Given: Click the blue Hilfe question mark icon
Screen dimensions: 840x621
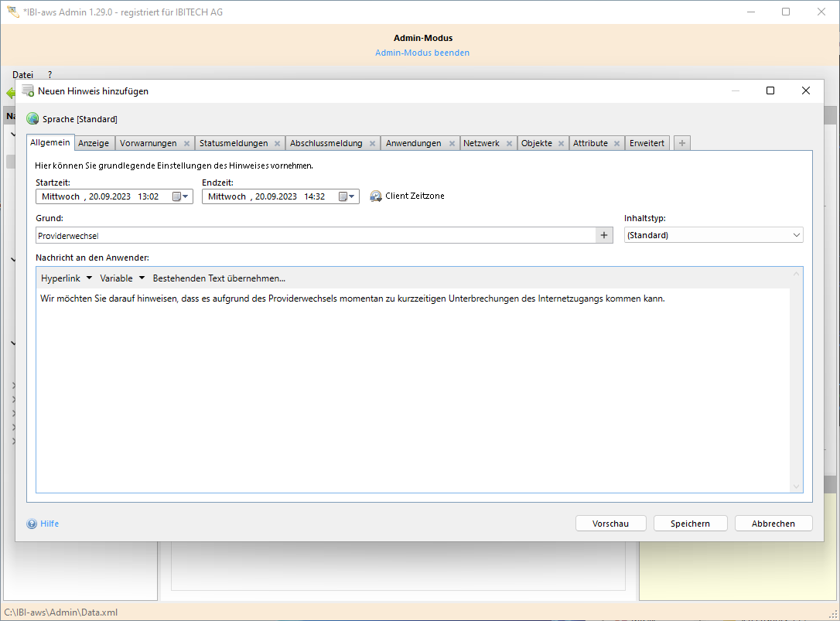Looking at the screenshot, I should (32, 524).
